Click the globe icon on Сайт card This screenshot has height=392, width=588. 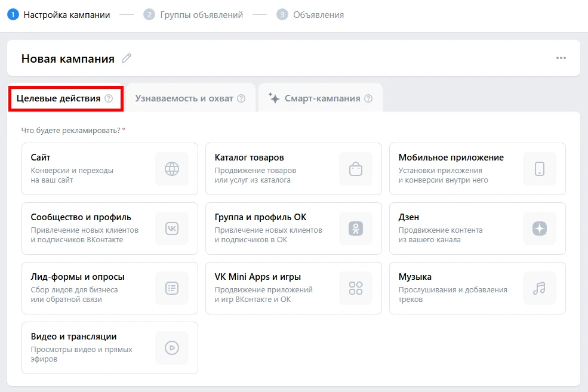(172, 169)
